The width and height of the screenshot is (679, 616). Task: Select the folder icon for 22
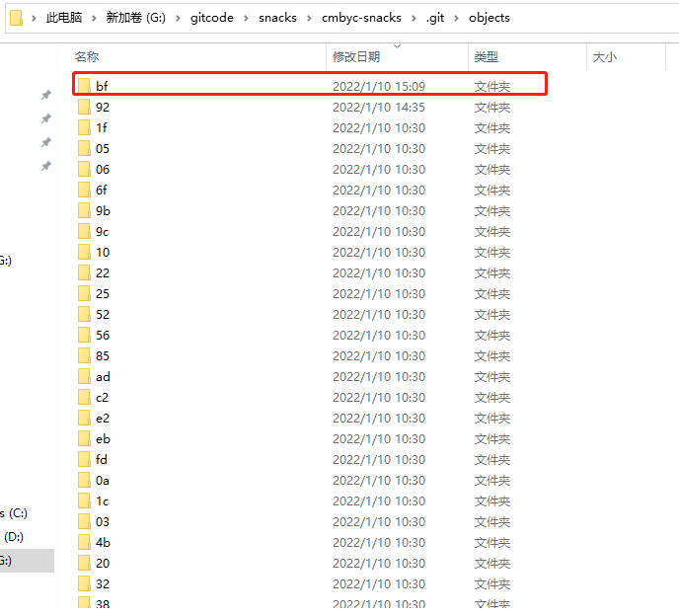click(84, 272)
